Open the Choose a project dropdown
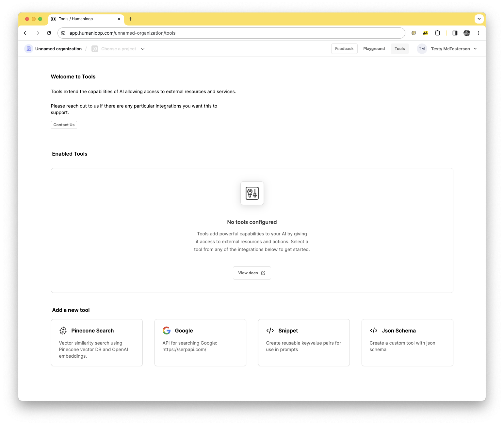This screenshot has width=504, height=425. pos(118,49)
